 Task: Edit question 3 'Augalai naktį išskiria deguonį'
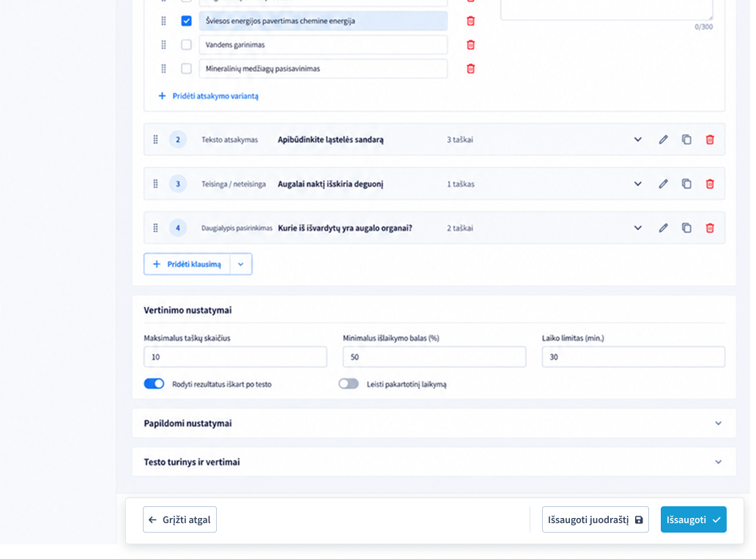(664, 184)
